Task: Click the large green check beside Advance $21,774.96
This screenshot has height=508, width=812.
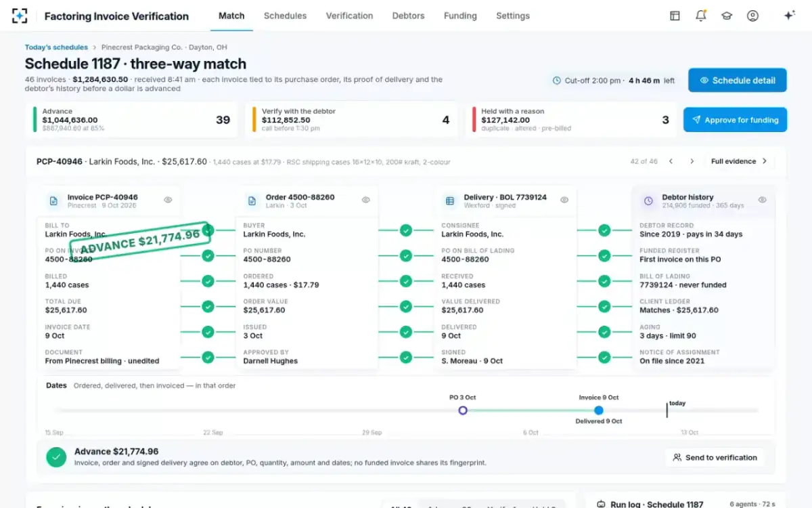Action: pos(56,457)
